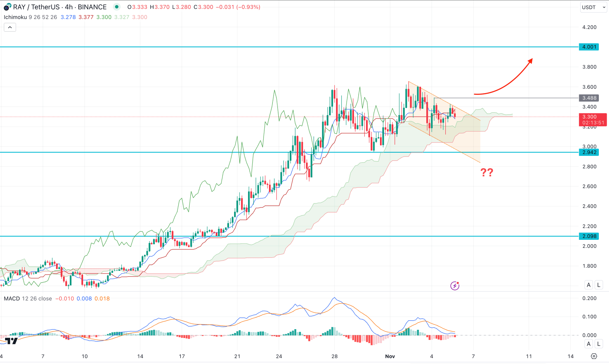
Task: Click the high price H3.370 value
Action: 160,7
